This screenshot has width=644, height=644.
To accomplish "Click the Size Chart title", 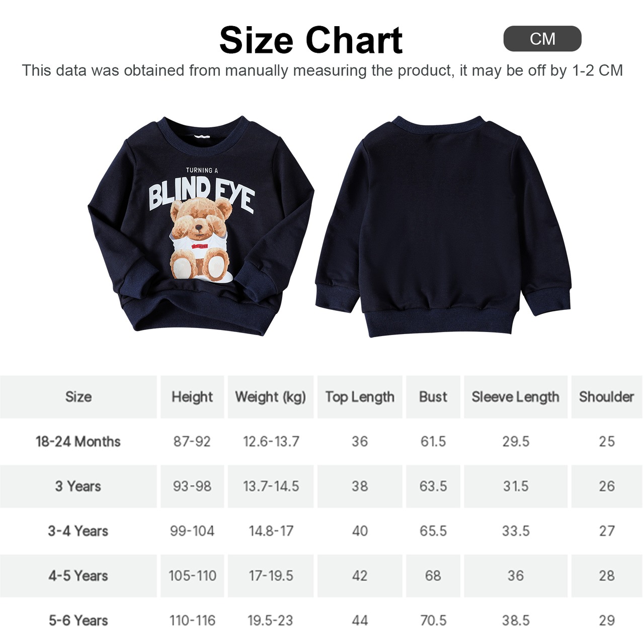I will (311, 40).
